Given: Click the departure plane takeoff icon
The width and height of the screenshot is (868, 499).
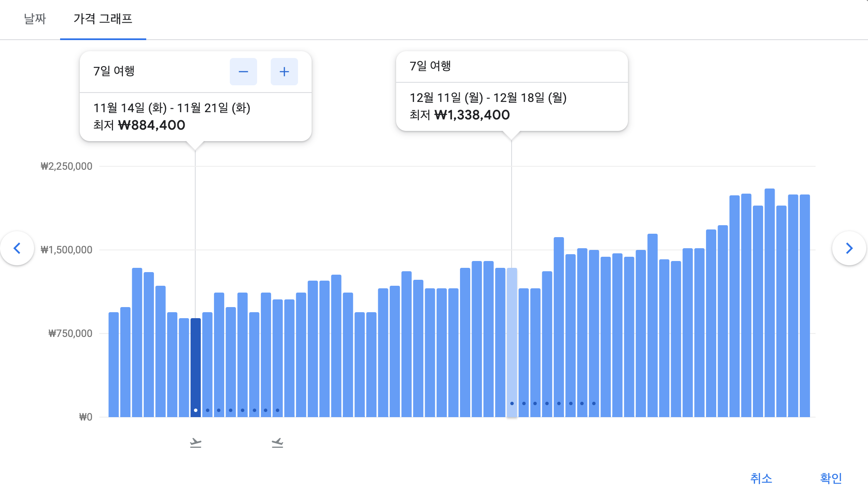Looking at the screenshot, I should 195,443.
